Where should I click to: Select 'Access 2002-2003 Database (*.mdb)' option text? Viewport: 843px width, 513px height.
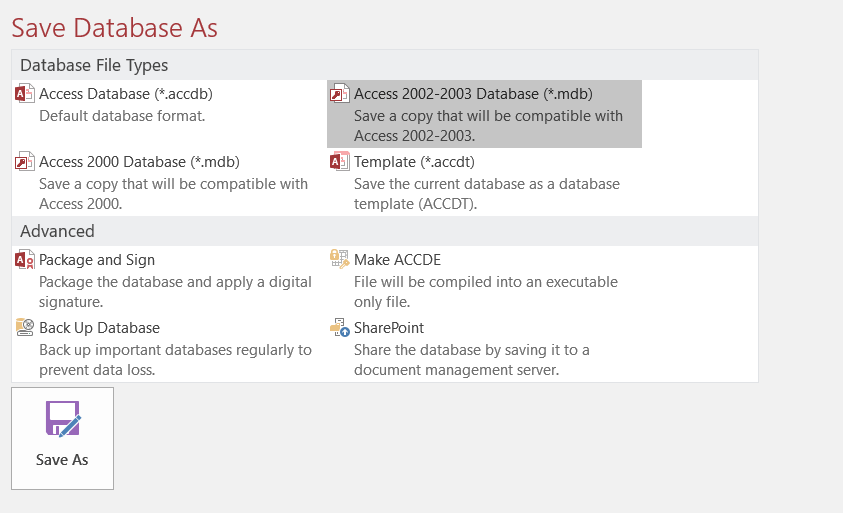(473, 94)
